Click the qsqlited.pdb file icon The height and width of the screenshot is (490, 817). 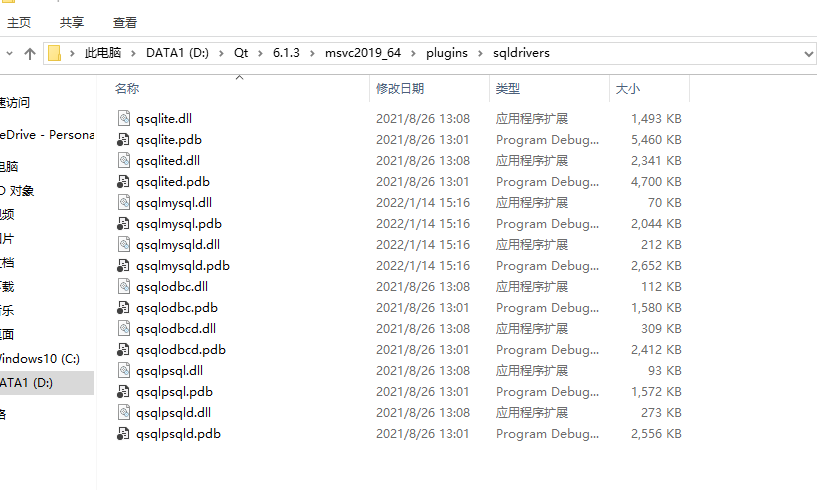coord(123,181)
